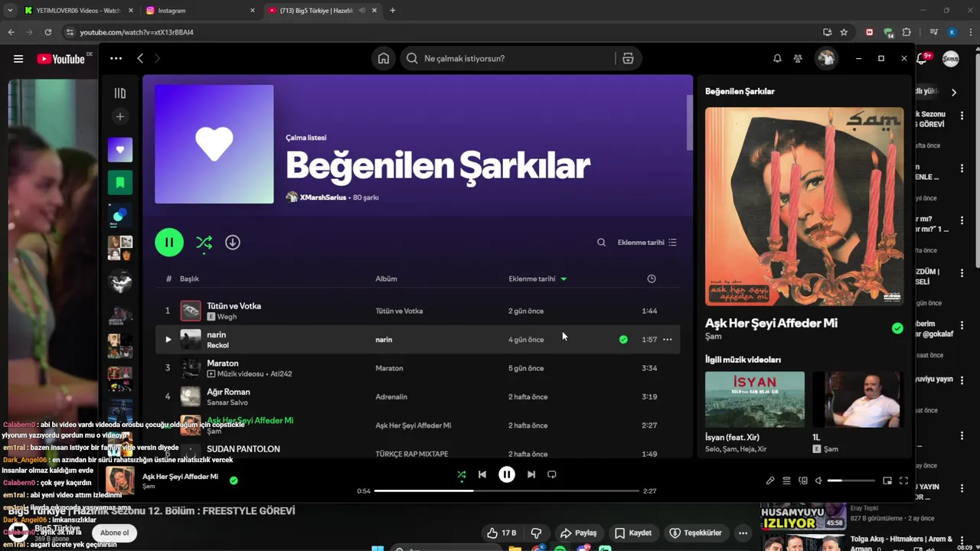The width and height of the screenshot is (980, 551).
Task: Open lyrics with microphone icon
Action: pos(770,481)
